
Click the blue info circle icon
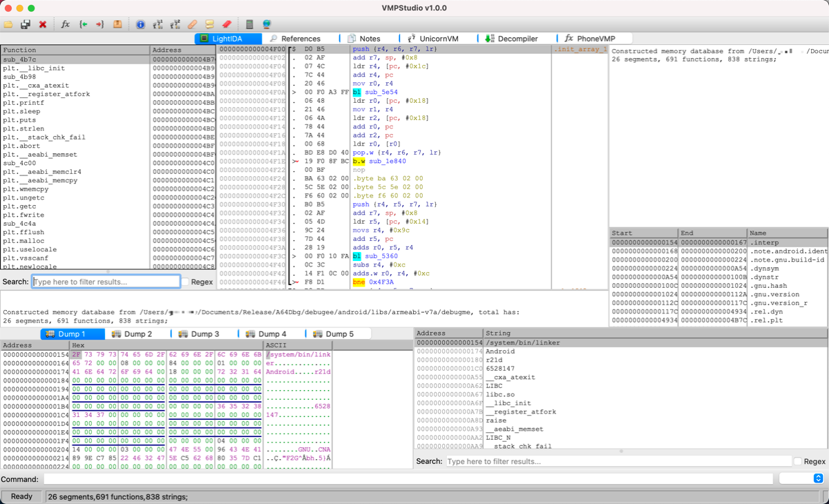(x=140, y=24)
